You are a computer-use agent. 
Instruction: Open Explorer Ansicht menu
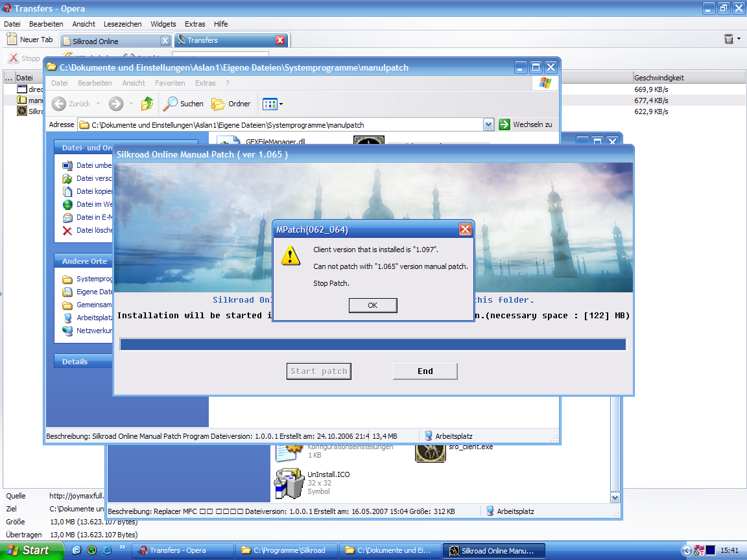point(134,83)
